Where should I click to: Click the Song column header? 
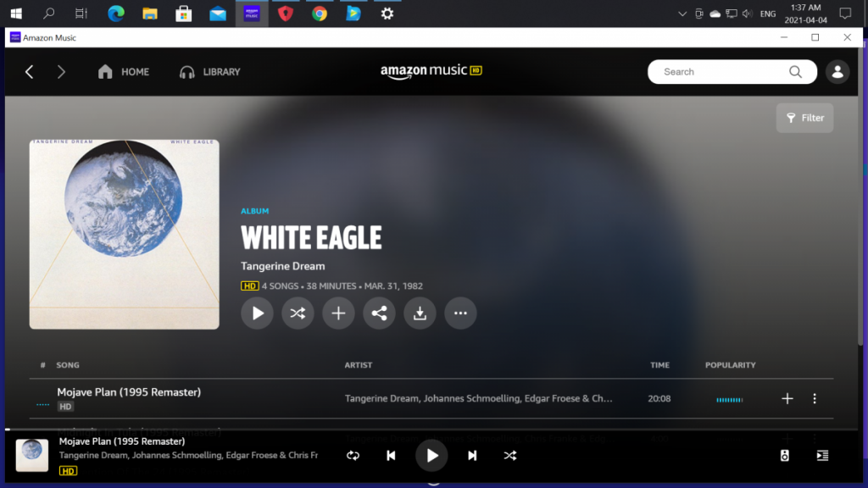coord(68,365)
